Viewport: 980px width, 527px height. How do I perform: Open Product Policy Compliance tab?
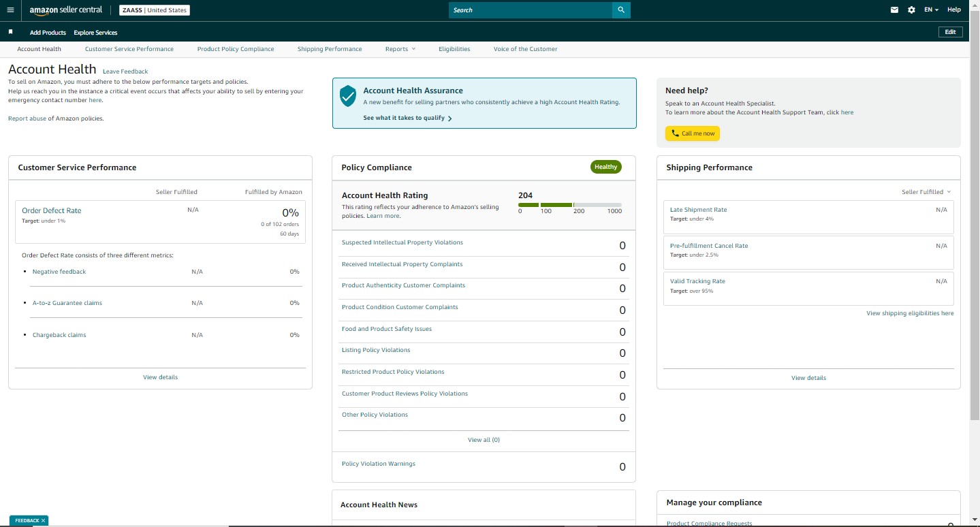(x=236, y=49)
